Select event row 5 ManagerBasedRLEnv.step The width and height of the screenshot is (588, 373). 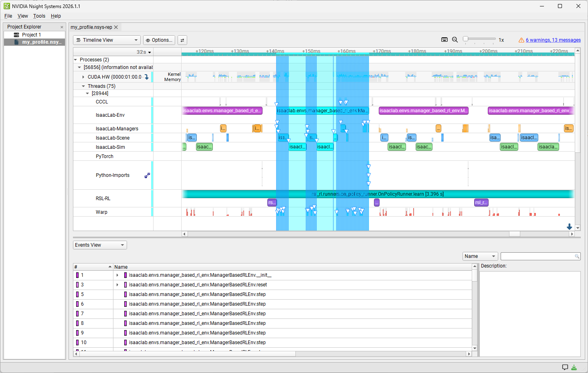click(273, 294)
